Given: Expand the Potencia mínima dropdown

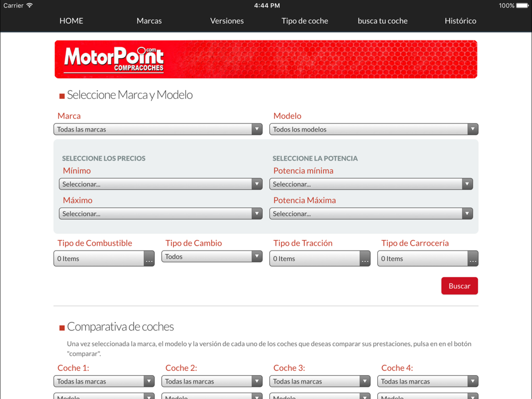Looking at the screenshot, I should tap(371, 184).
